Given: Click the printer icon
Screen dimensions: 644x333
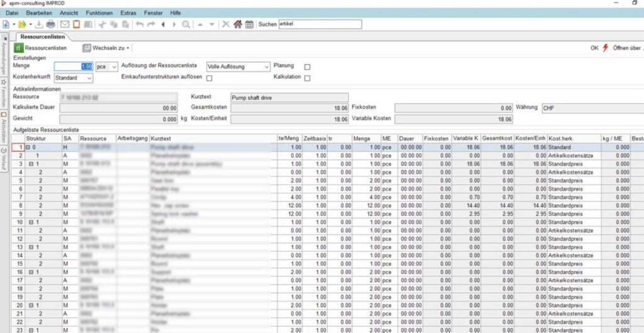Looking at the screenshot, I should pyautogui.click(x=50, y=25).
